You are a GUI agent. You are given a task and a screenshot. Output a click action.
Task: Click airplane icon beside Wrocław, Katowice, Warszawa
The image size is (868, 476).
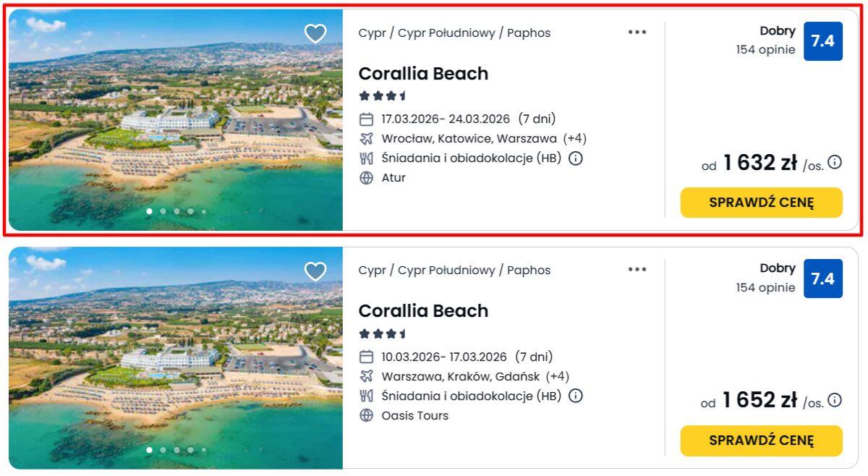[367, 139]
